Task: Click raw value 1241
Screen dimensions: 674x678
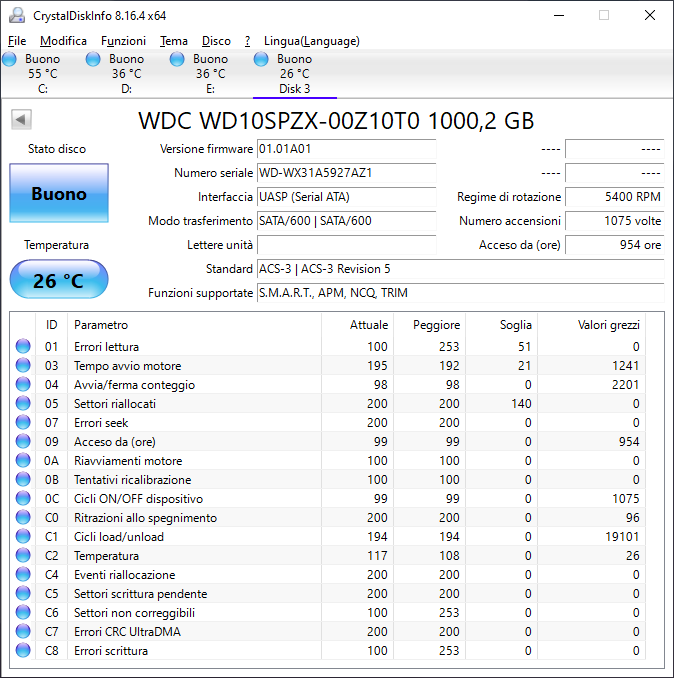Action: 626,365
